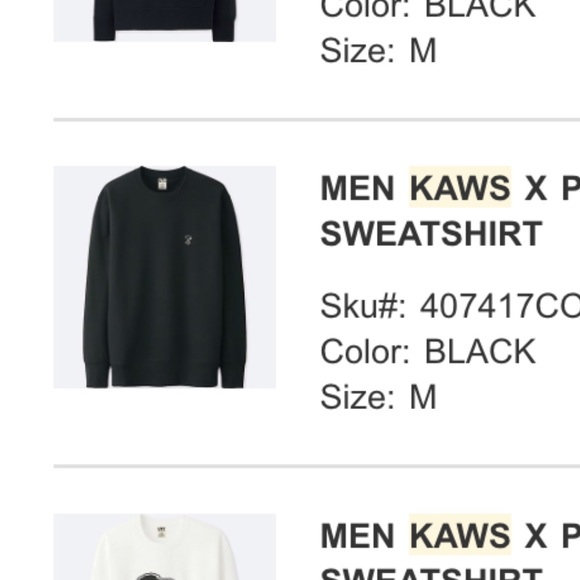This screenshot has height=580, width=580.
Task: Click the divider line below the middle item
Action: coord(317,466)
